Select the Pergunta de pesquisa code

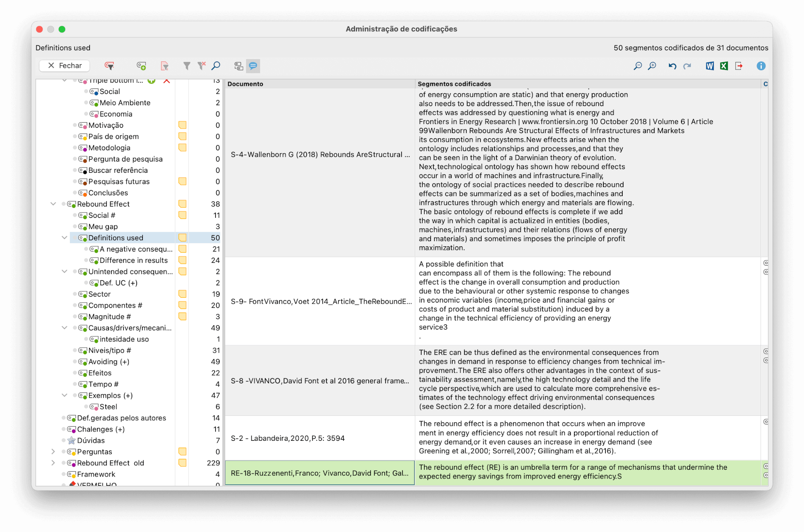125,159
